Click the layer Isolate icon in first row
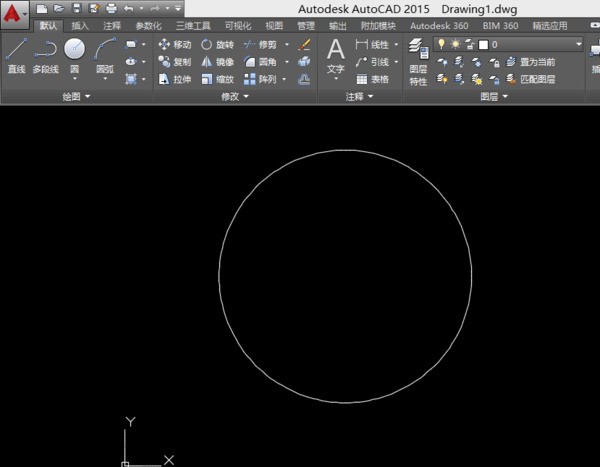 coord(459,62)
